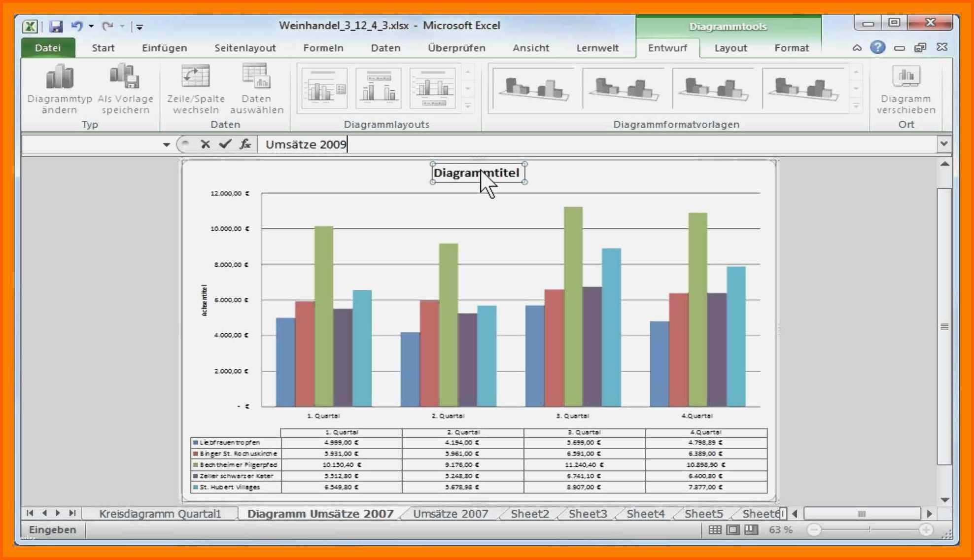Click Diagrammtyp ändern icon

pos(59,89)
